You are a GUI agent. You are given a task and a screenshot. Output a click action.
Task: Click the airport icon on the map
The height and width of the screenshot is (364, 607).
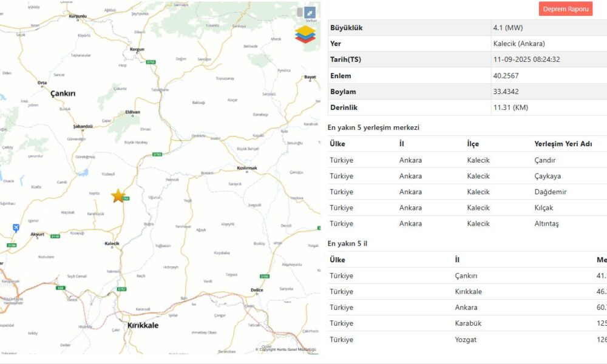click(16, 227)
